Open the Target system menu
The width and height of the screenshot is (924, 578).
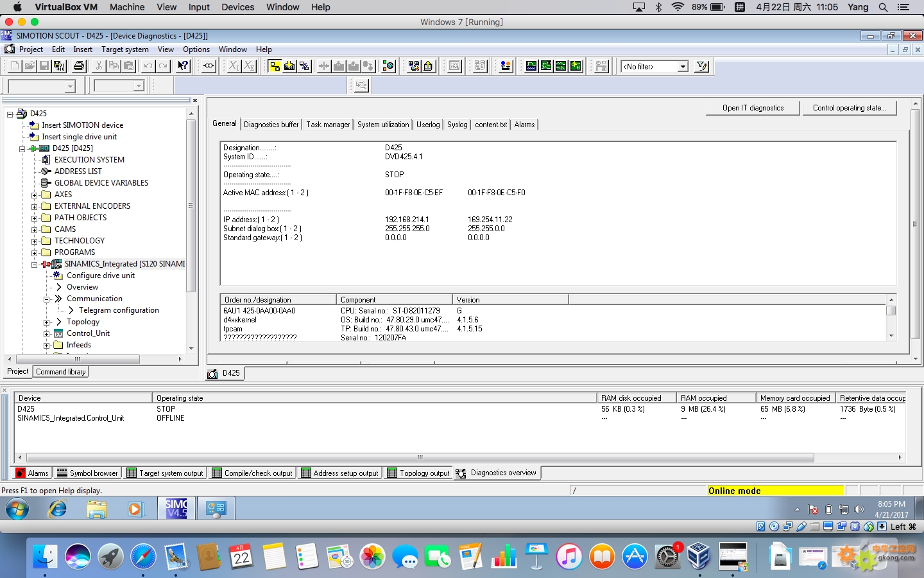pyautogui.click(x=125, y=49)
